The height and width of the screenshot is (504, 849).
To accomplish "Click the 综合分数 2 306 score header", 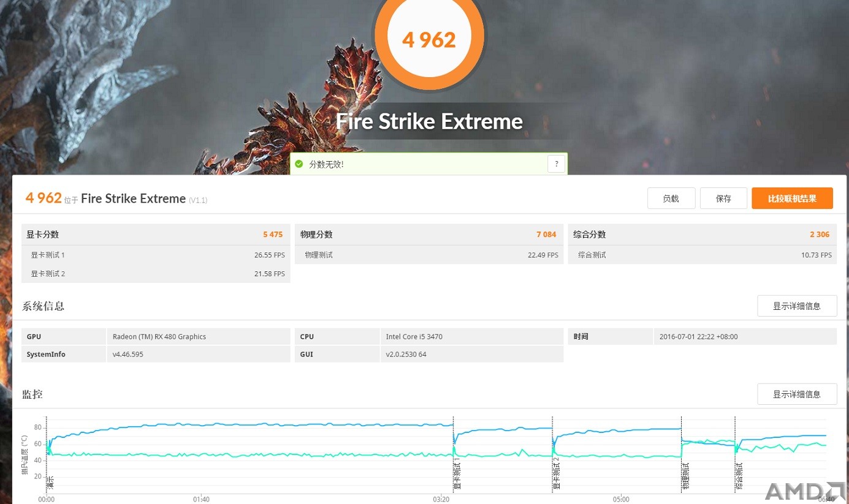I will point(702,235).
